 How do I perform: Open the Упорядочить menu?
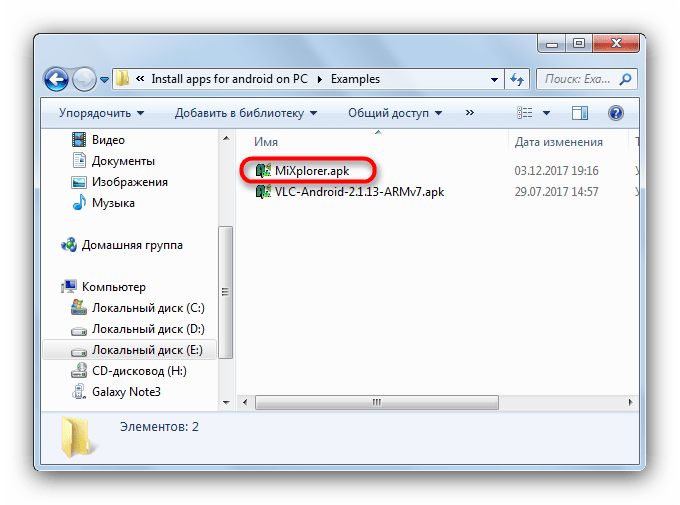(x=101, y=113)
